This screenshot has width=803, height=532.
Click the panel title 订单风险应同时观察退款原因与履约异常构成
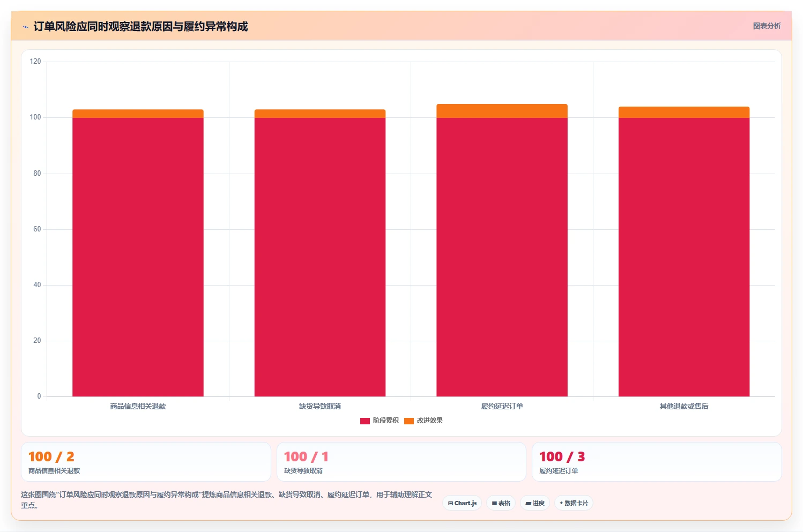pyautogui.click(x=140, y=27)
